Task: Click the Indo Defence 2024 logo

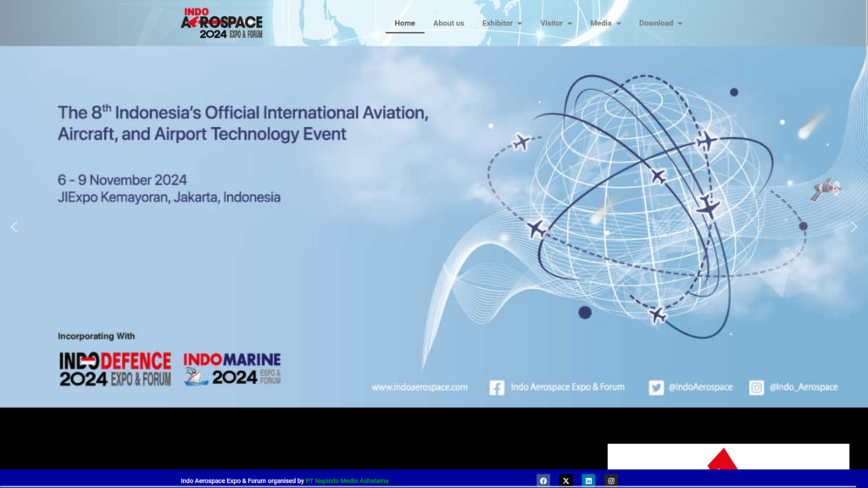Action: [x=115, y=369]
